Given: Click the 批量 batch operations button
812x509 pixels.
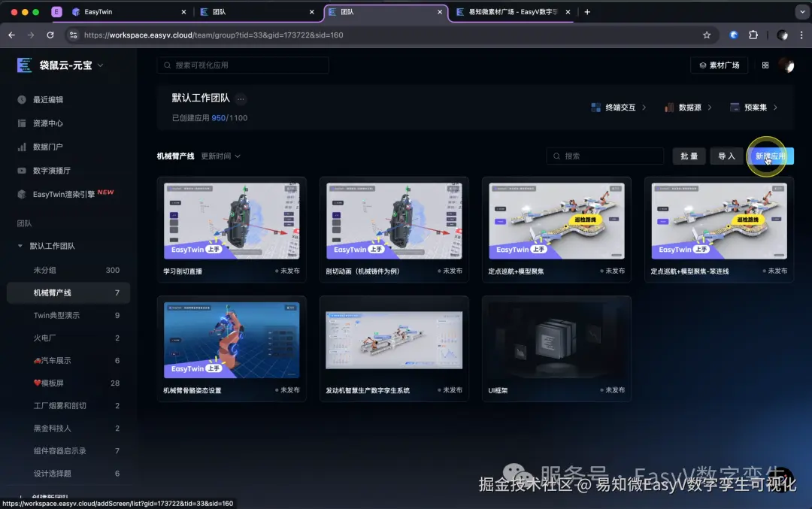Looking at the screenshot, I should tap(689, 156).
